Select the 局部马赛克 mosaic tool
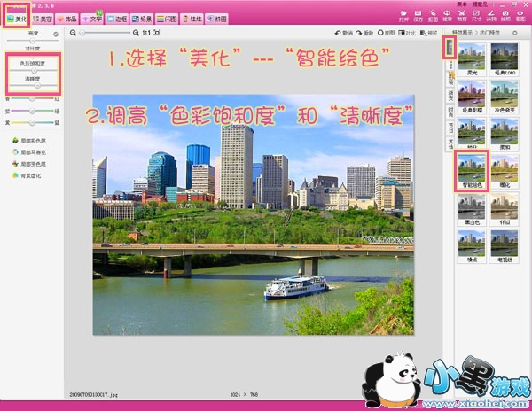The width and height of the screenshot is (532, 411). tap(29, 152)
